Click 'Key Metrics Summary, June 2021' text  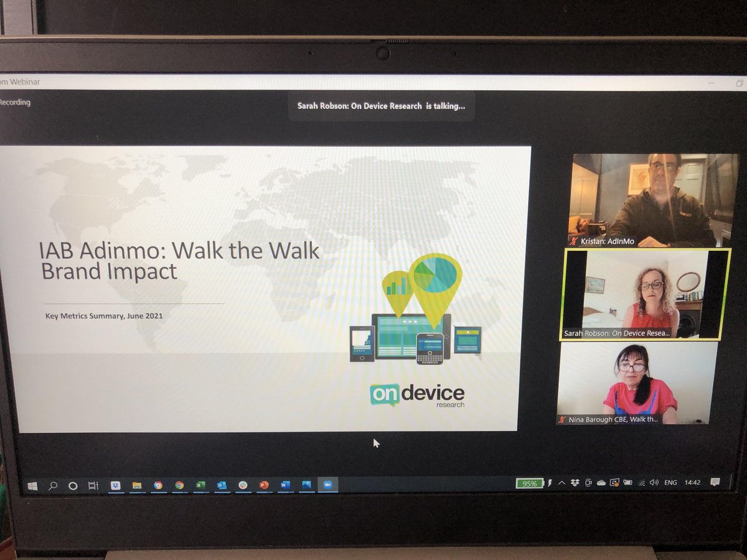coord(104,315)
